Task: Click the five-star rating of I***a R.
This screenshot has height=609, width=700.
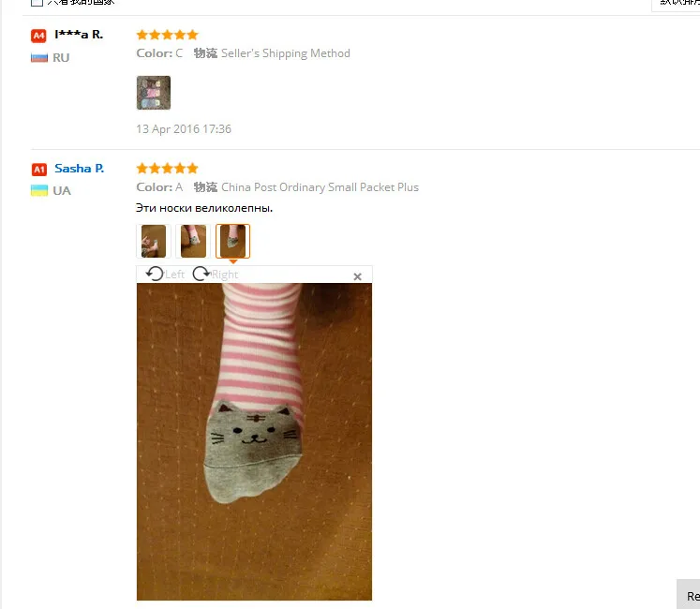Action: point(168,35)
